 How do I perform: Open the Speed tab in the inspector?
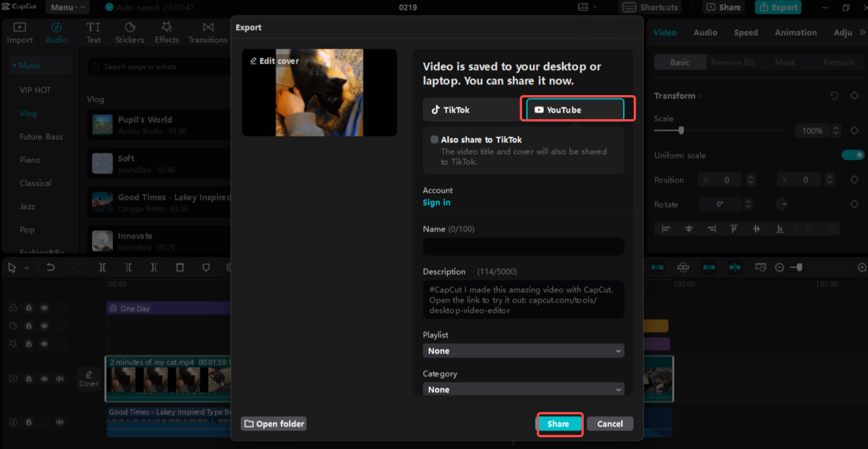point(746,33)
